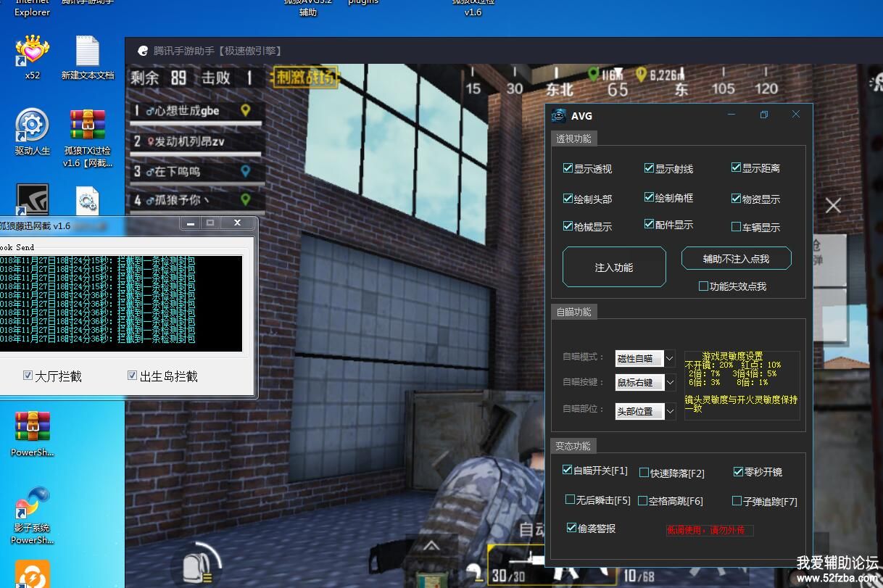Click the 注入功能 button
Image resolution: width=883 pixels, height=588 pixels.
click(614, 268)
